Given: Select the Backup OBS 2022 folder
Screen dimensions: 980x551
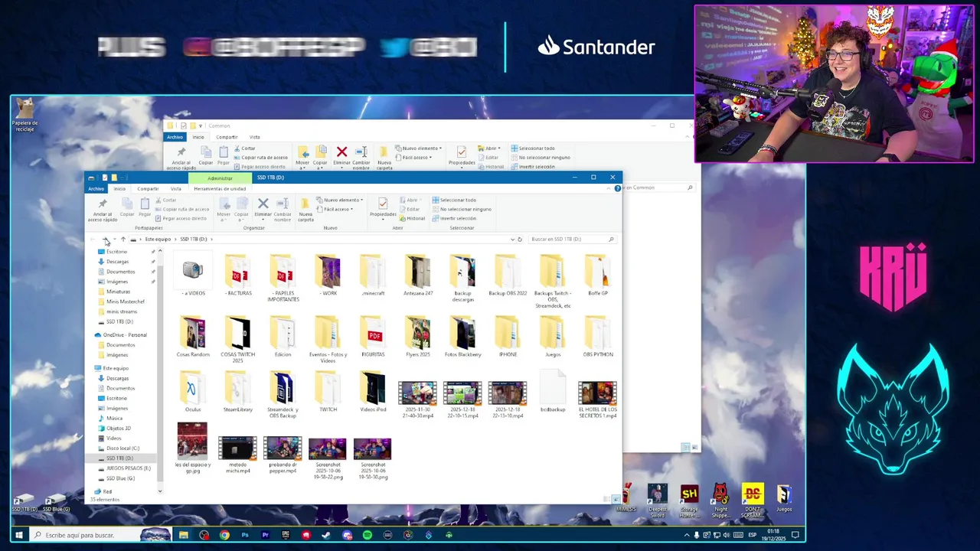Looking at the screenshot, I should pyautogui.click(x=508, y=275).
